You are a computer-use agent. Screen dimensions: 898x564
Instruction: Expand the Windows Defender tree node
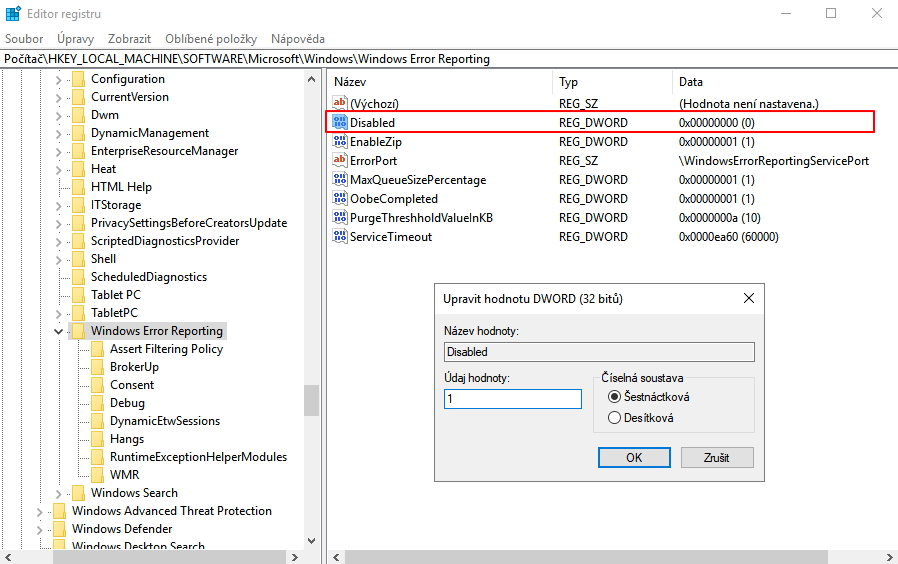click(x=40, y=530)
